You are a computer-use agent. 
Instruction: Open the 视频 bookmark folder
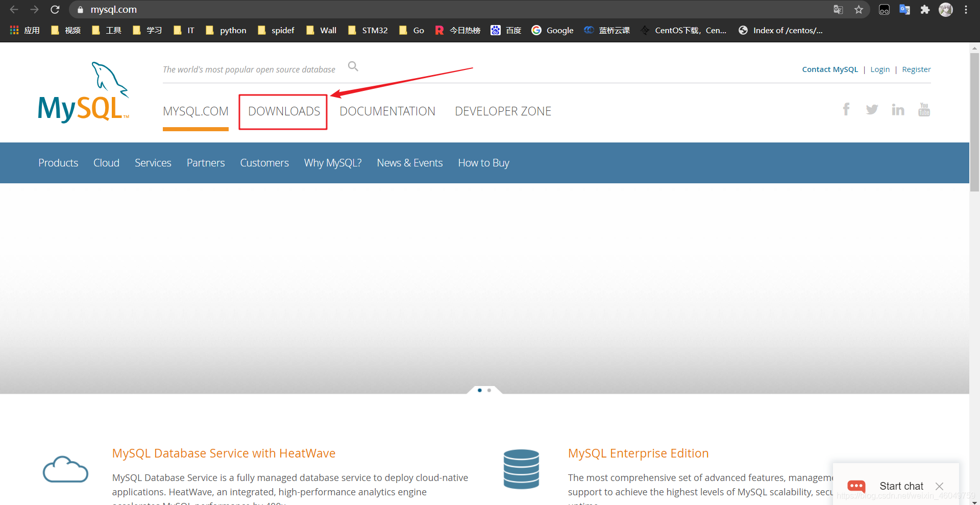click(66, 30)
